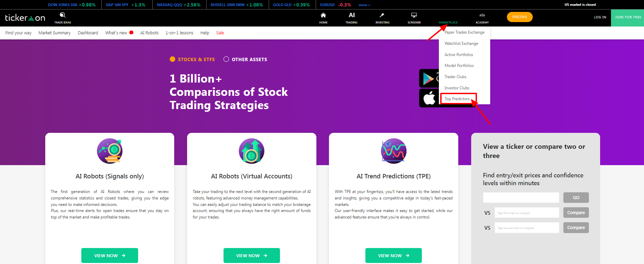Click the Join For Free button
This screenshot has width=644, height=264.
[628, 18]
